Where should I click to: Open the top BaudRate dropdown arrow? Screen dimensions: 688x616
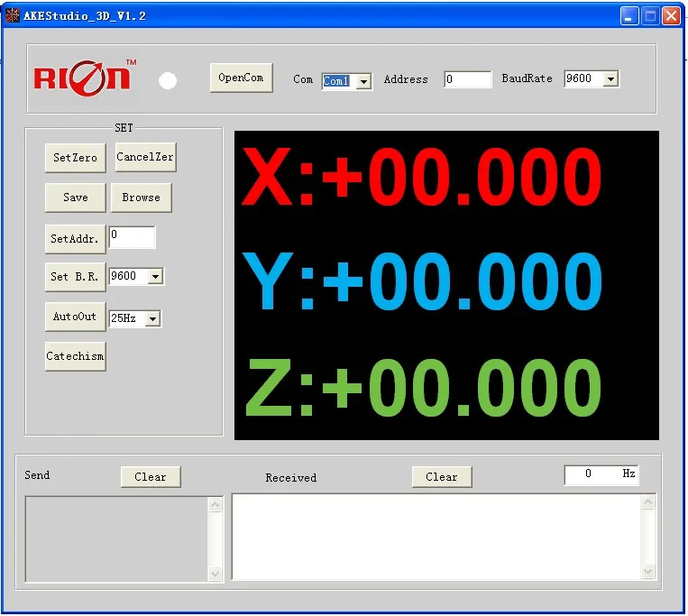coord(610,79)
